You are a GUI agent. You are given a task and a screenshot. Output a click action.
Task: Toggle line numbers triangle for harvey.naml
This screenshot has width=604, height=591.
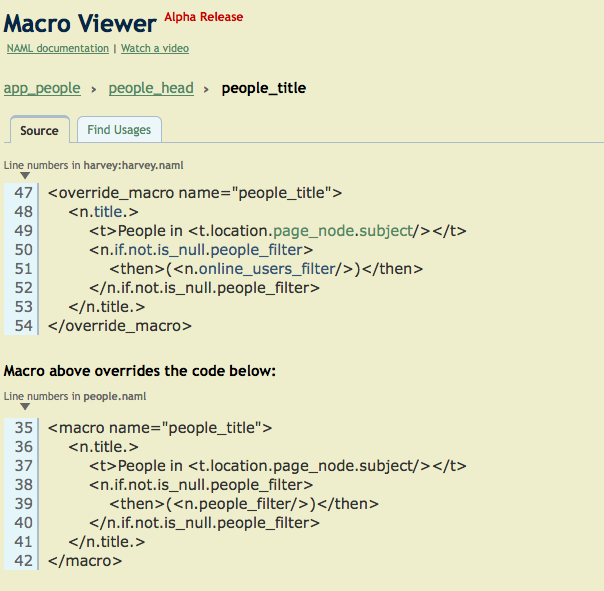25,176
